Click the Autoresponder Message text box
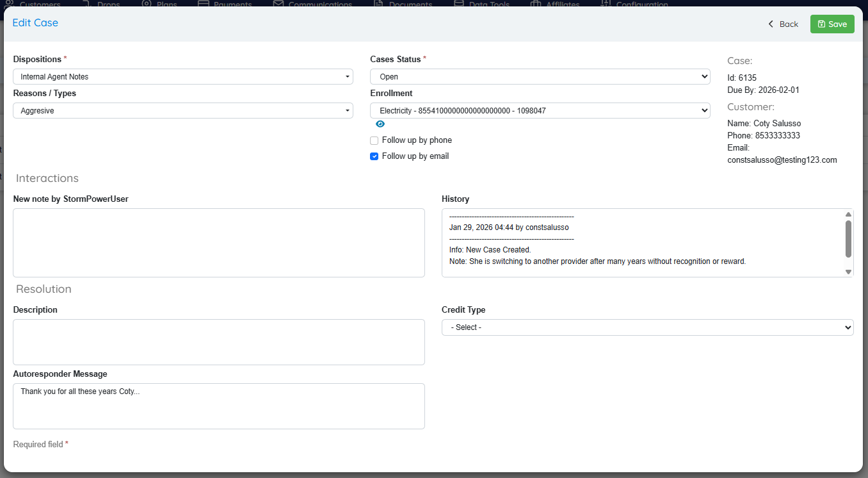 pos(219,406)
